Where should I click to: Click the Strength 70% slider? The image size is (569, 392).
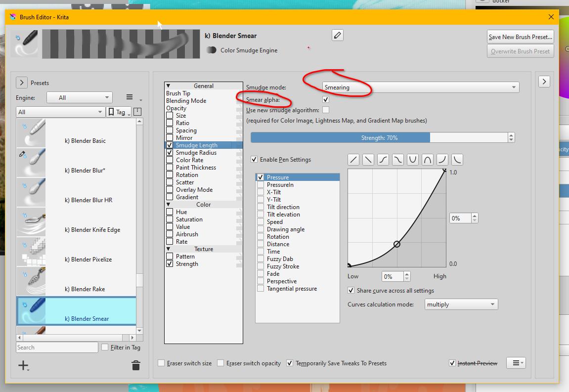379,137
